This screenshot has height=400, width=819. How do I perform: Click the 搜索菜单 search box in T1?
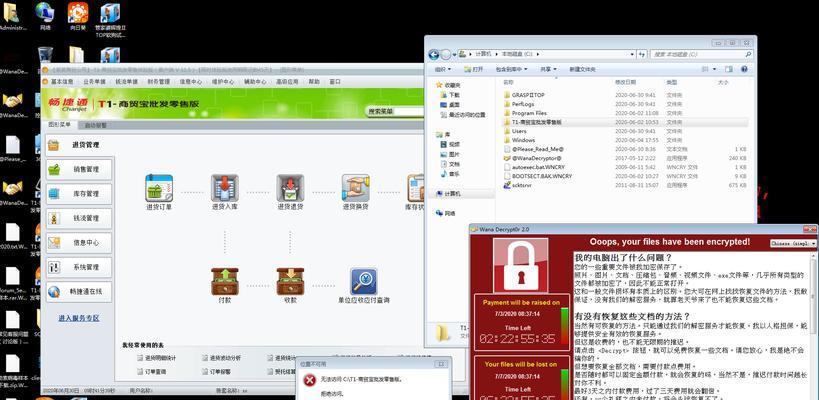tap(394, 111)
